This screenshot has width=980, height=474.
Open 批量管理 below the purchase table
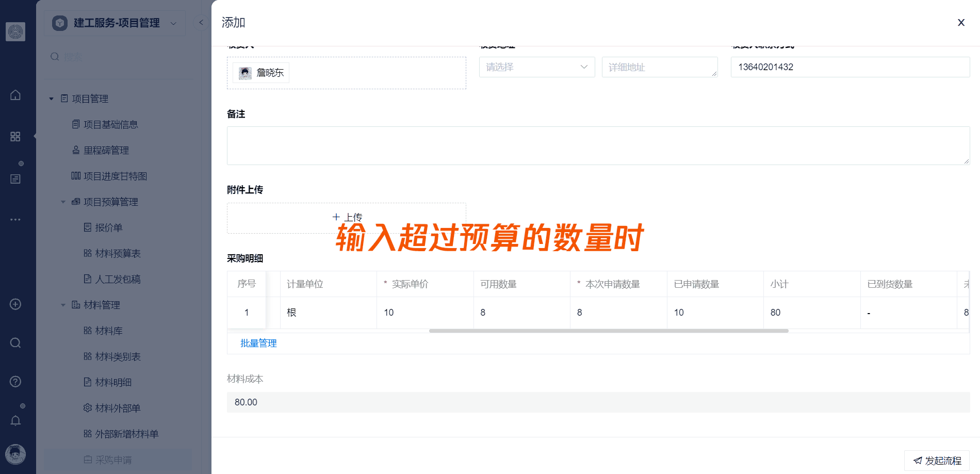(x=258, y=343)
